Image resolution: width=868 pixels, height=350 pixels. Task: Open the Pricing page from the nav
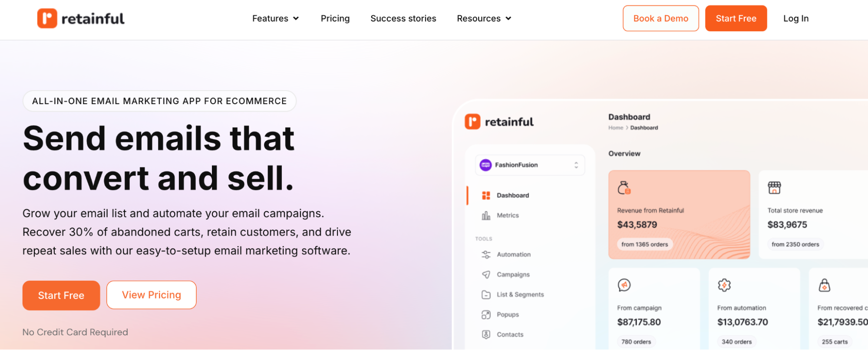(x=335, y=19)
